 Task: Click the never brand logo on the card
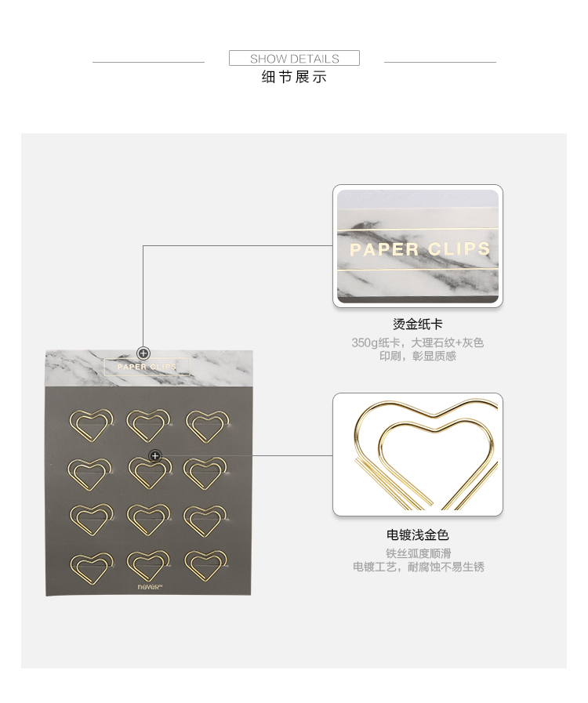click(x=150, y=586)
